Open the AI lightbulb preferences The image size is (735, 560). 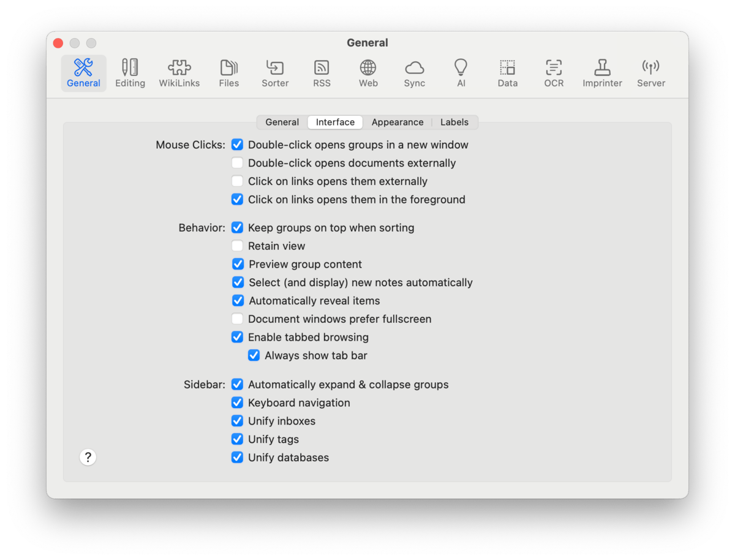point(461,73)
